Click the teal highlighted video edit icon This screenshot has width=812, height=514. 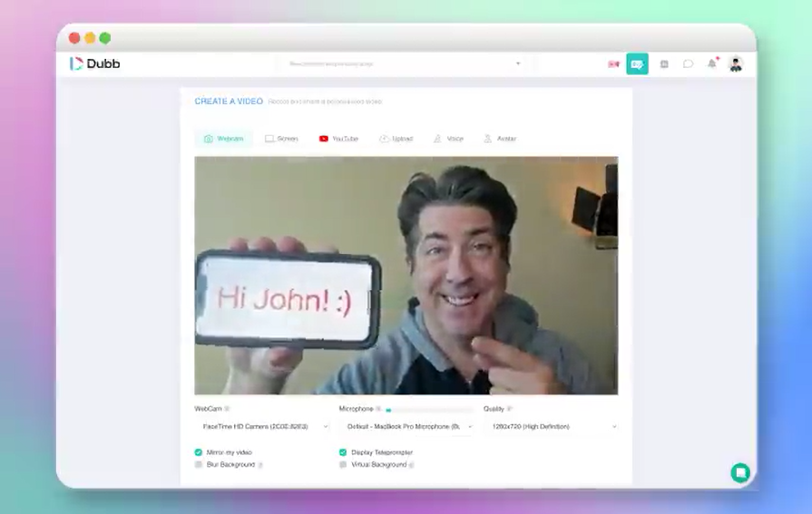coord(637,64)
